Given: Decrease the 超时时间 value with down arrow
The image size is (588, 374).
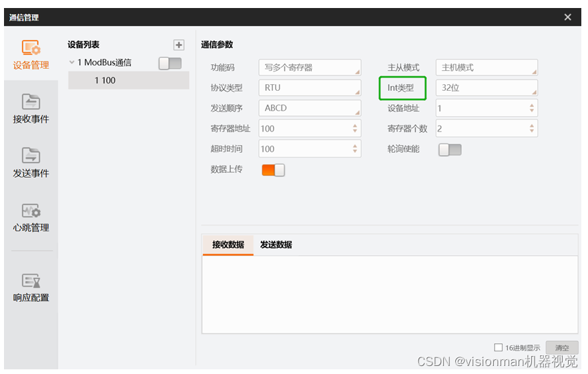Looking at the screenshot, I should (x=355, y=151).
